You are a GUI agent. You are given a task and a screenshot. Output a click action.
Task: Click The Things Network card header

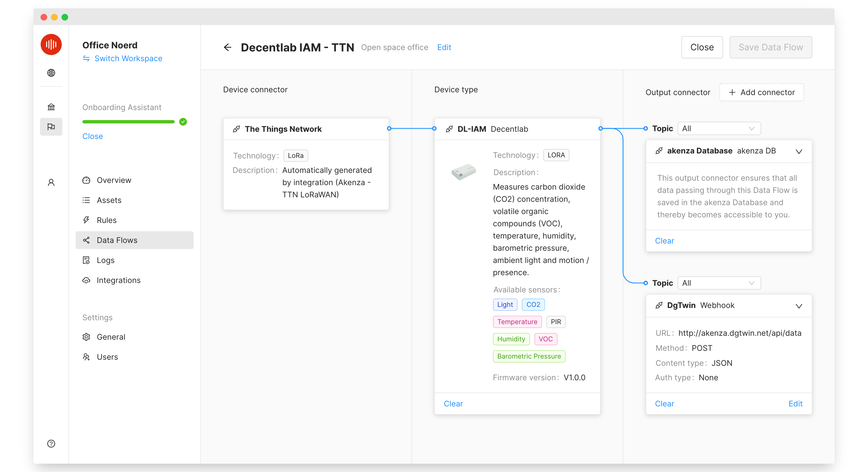coord(306,129)
